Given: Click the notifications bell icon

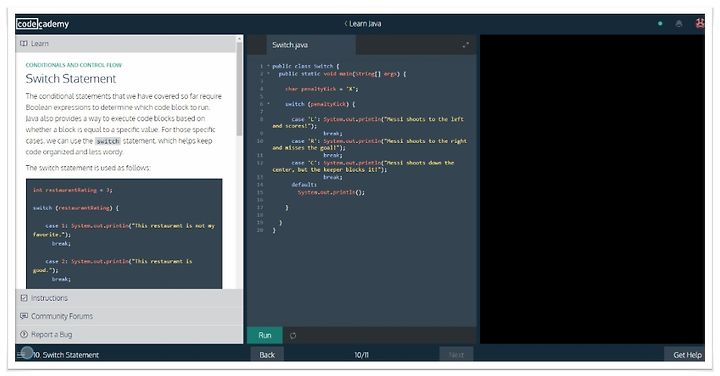Looking at the screenshot, I should coord(679,24).
